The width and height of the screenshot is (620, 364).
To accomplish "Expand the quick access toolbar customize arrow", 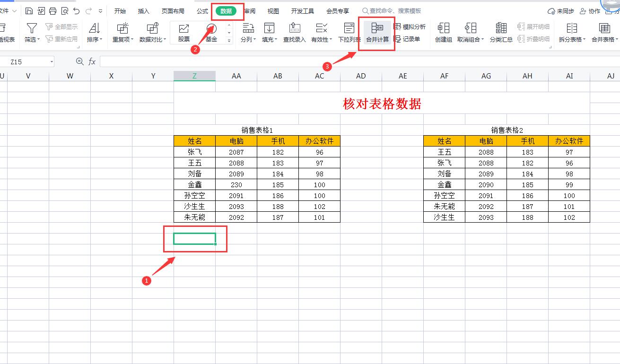I will point(101,11).
